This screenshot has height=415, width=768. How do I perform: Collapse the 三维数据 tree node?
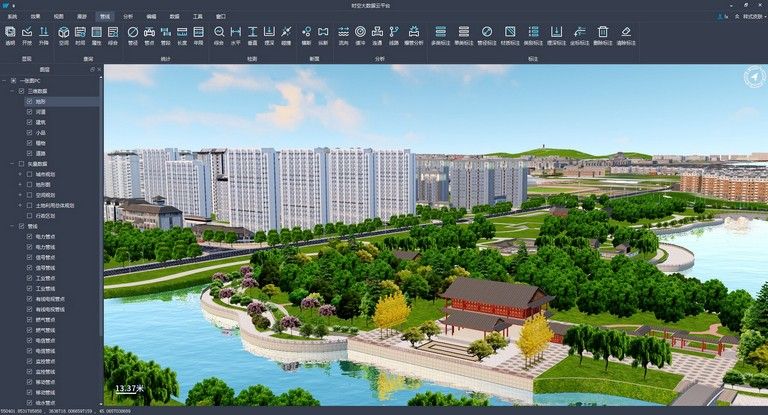click(x=12, y=91)
